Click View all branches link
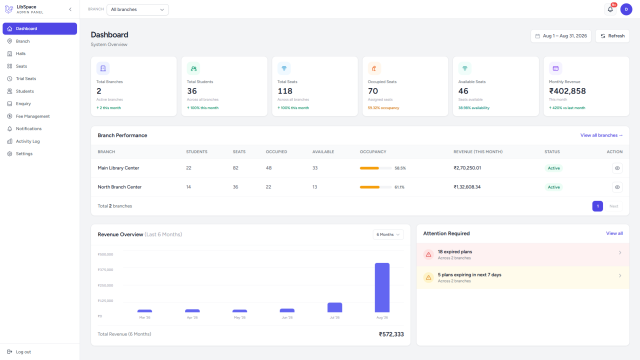The width and height of the screenshot is (640, 360). tap(601, 135)
